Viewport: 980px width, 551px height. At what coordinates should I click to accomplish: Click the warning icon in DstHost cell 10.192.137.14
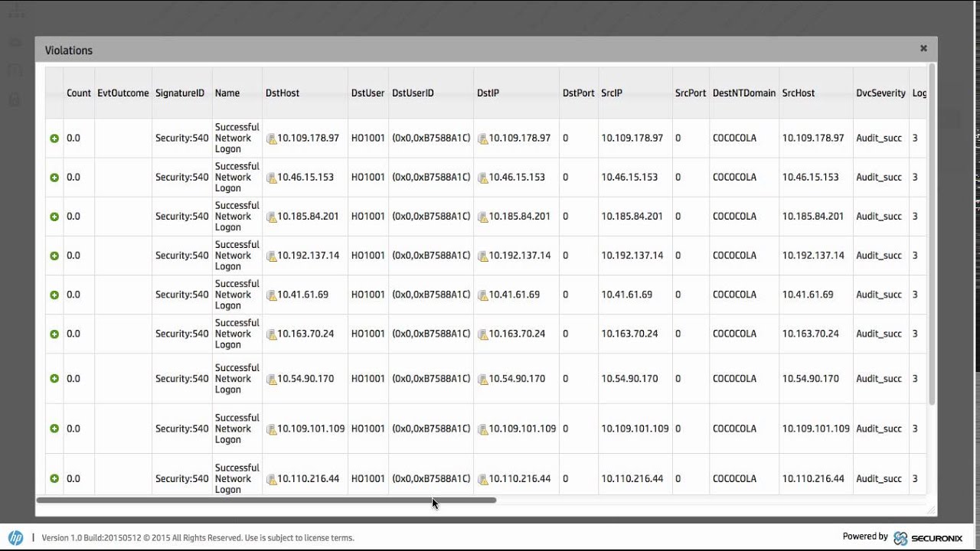point(271,256)
